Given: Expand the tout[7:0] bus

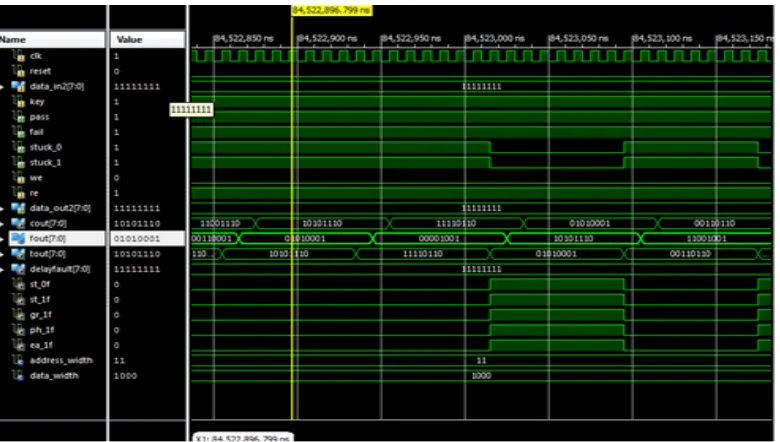Looking at the screenshot, I should pyautogui.click(x=2, y=255).
